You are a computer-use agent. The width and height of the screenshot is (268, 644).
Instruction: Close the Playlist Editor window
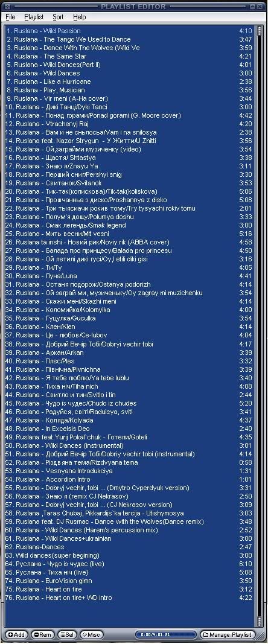coord(261,7)
